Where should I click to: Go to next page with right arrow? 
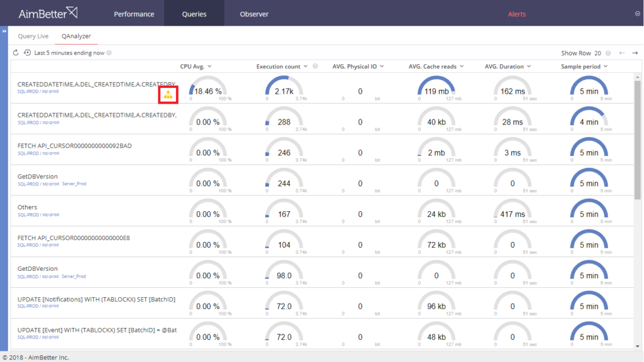(x=635, y=53)
